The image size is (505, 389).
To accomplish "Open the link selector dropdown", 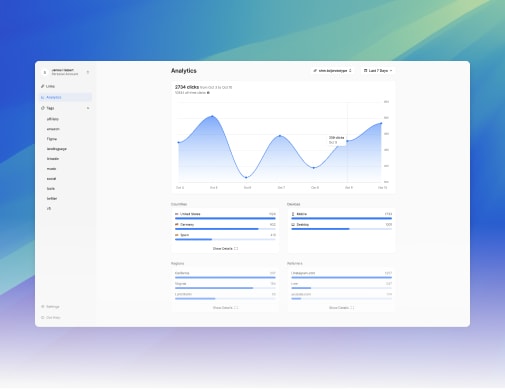I will 332,71.
